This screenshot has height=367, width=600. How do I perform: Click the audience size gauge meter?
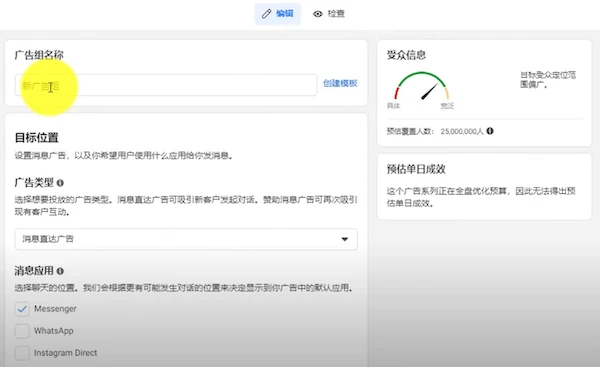421,86
